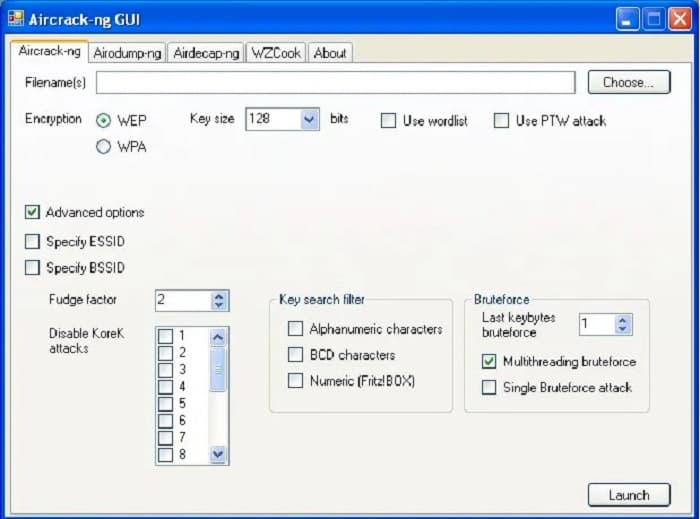The width and height of the screenshot is (700, 519).
Task: Click the KoreK list scrollbar thumb
Action: coord(218,370)
